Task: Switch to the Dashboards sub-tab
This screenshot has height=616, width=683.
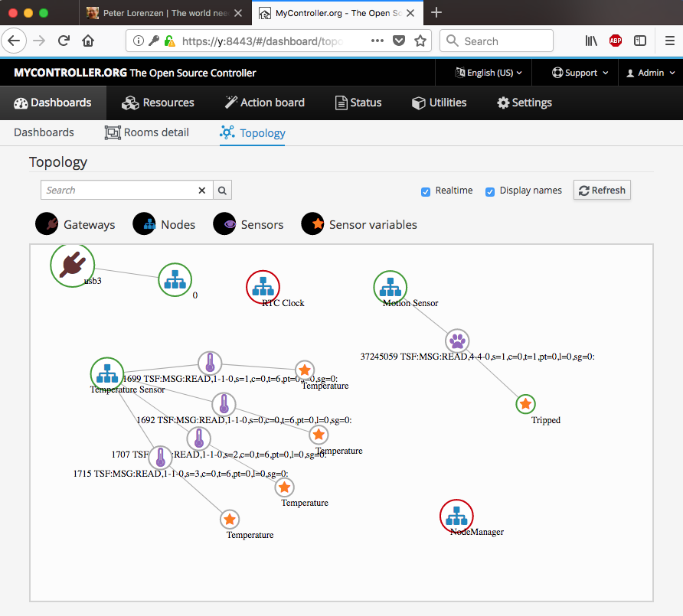Action: (x=44, y=132)
